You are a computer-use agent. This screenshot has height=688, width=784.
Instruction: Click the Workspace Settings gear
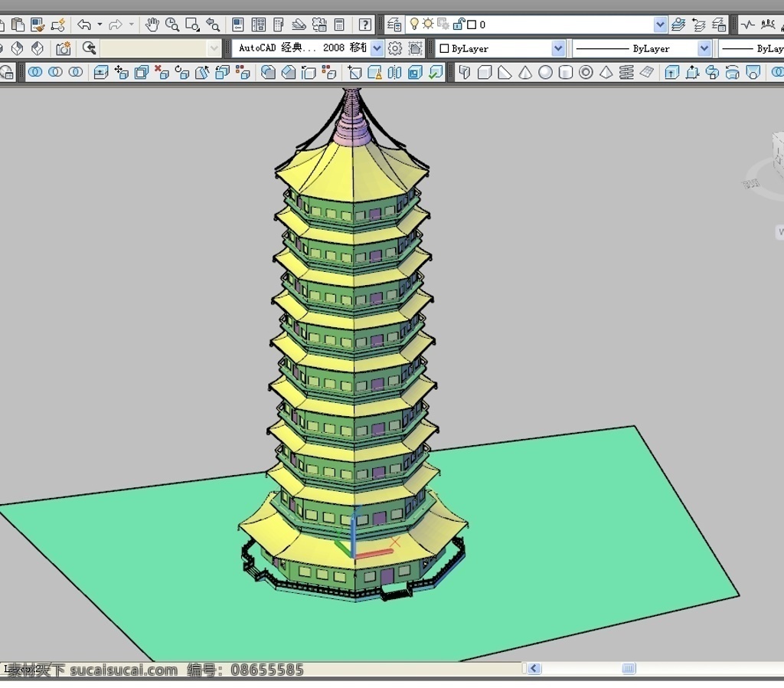pyautogui.click(x=395, y=48)
